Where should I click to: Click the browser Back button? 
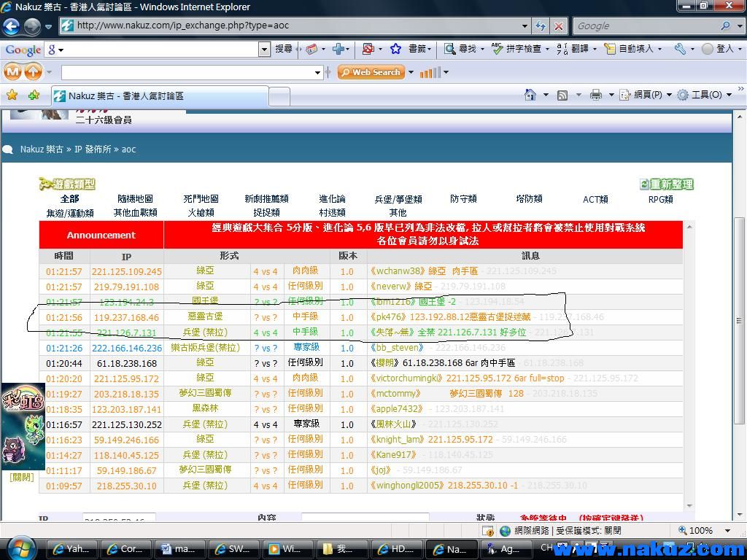point(12,26)
